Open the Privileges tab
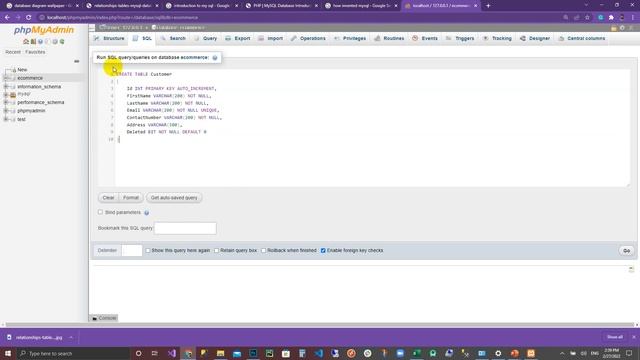640x360 pixels. point(350,38)
